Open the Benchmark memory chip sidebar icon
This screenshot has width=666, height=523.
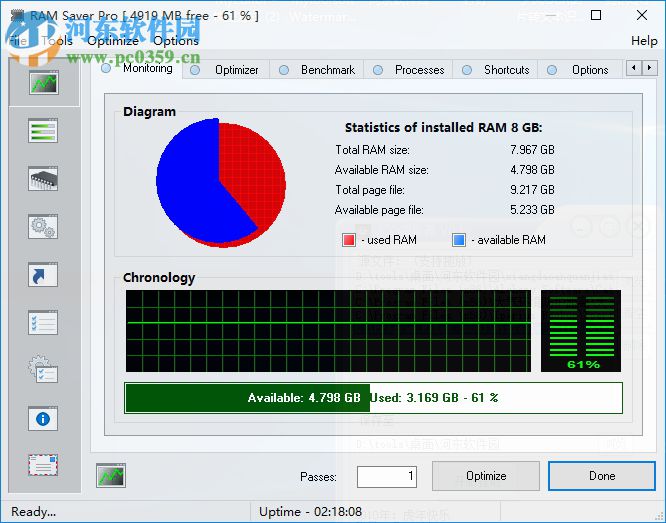[43, 178]
